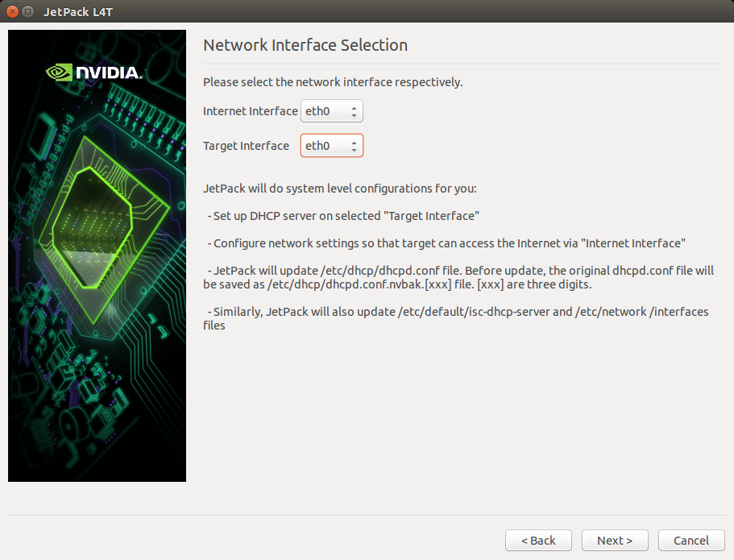Image resolution: width=734 pixels, height=560 pixels.
Task: Click the DHCP server configuration text line
Action: pyautogui.click(x=342, y=215)
